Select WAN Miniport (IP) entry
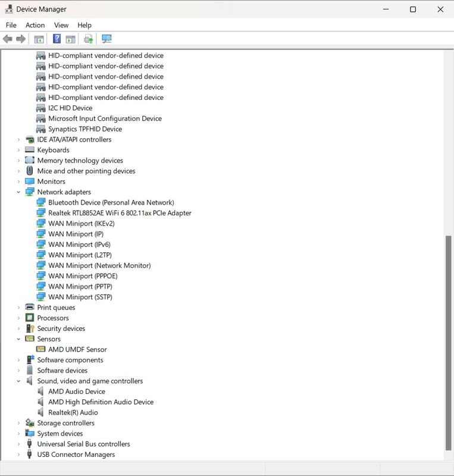454x476 pixels. 76,234
